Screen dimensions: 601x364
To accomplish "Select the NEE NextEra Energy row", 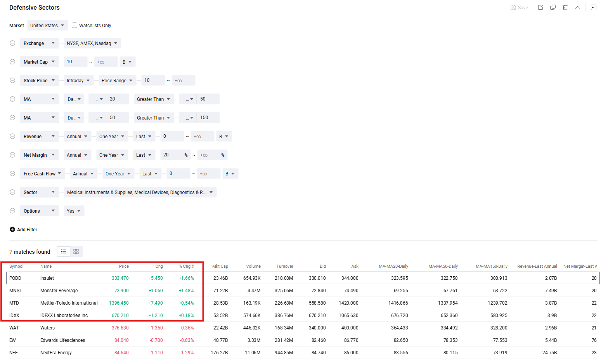I will [303, 352].
